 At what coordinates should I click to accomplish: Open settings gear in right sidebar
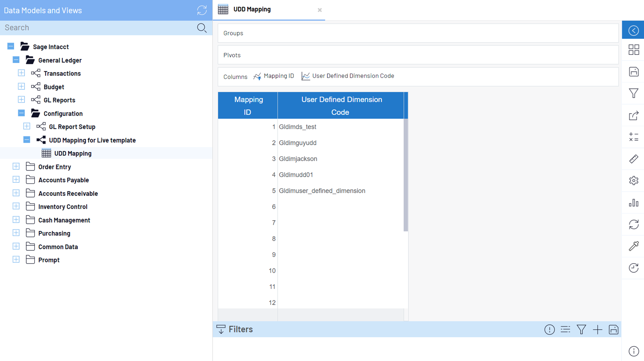633,180
